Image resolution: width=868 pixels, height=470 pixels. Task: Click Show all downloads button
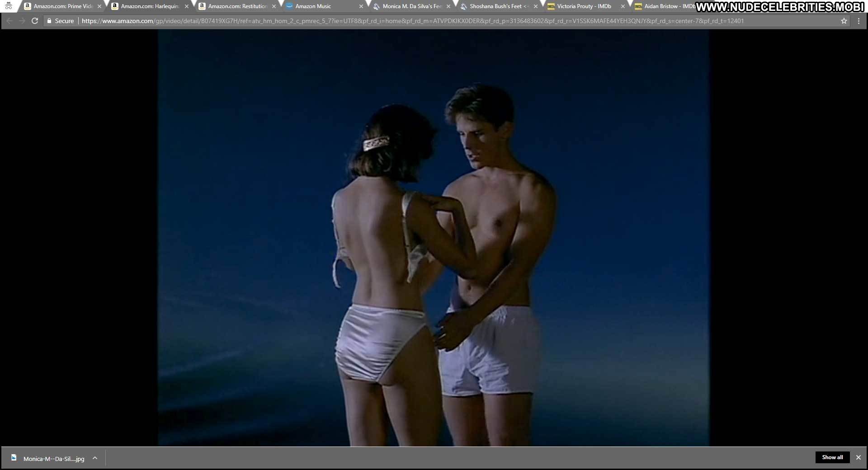click(x=832, y=457)
